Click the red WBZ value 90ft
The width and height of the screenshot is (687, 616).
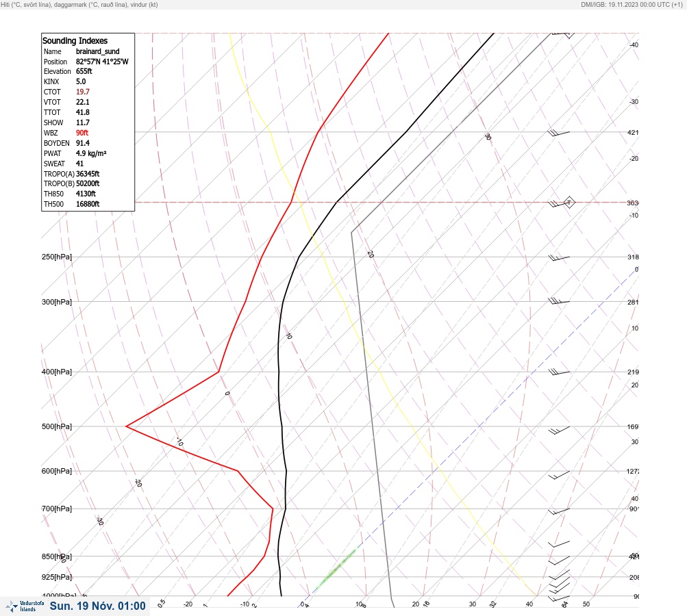[x=82, y=133]
